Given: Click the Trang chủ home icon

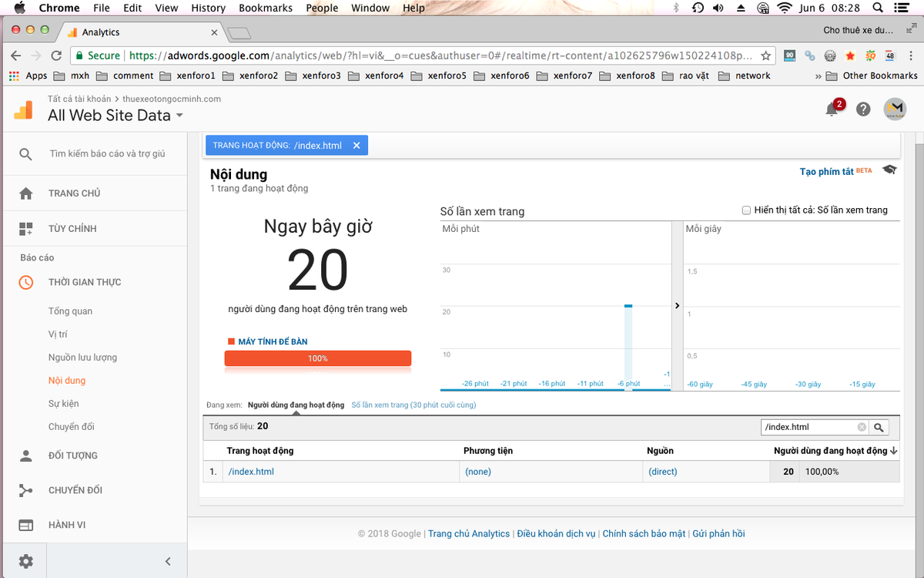Looking at the screenshot, I should [x=25, y=193].
